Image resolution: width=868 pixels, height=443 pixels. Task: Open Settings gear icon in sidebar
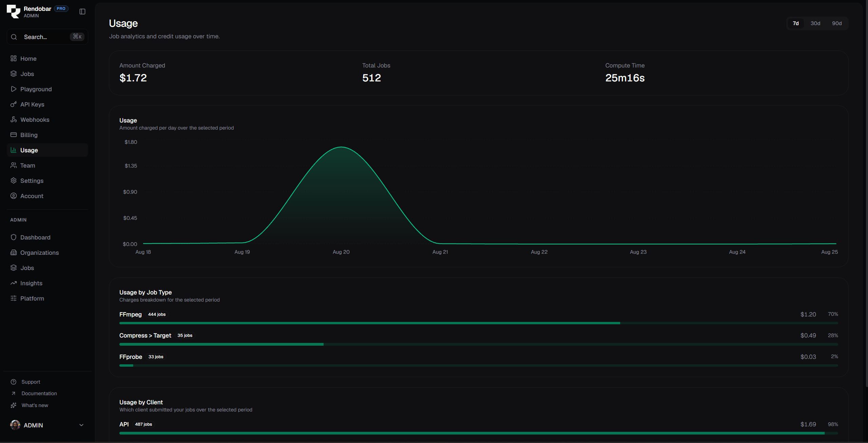14,180
